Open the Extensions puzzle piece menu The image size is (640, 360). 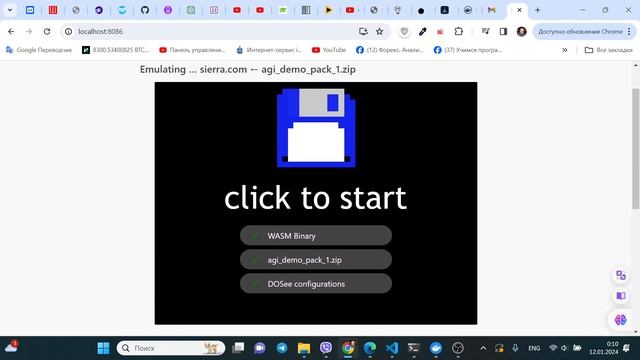(458, 31)
